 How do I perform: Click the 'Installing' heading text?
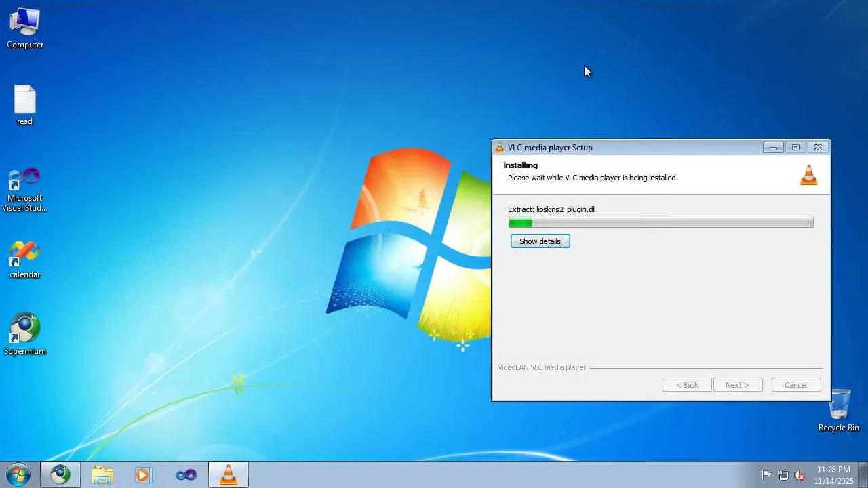click(x=521, y=165)
